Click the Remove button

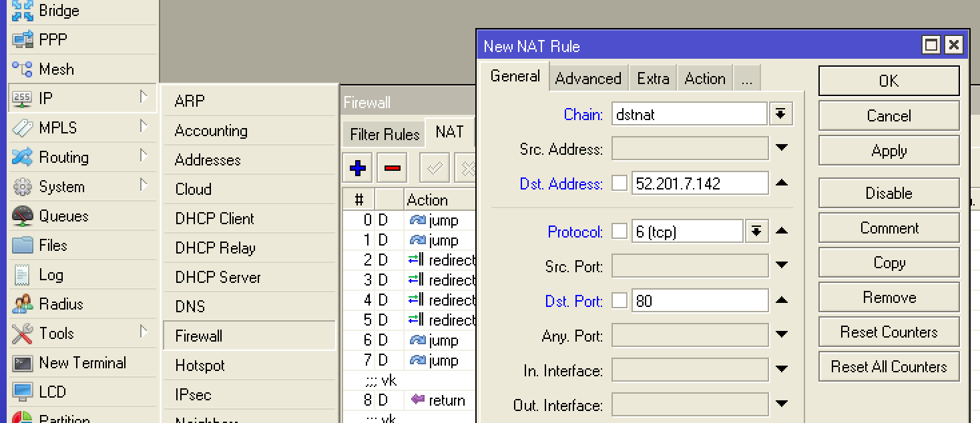(889, 297)
